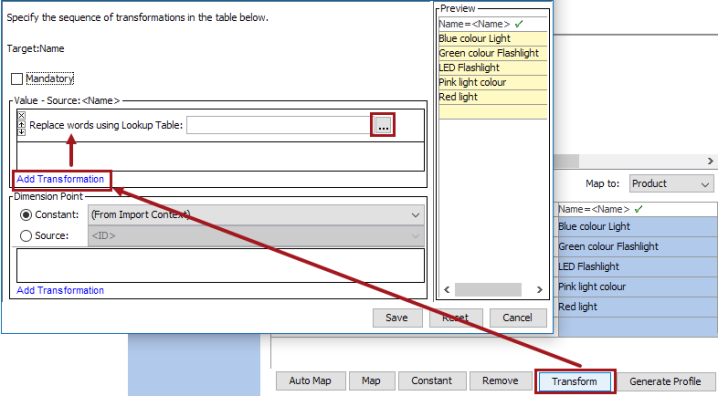Click the Transform button

(574, 381)
